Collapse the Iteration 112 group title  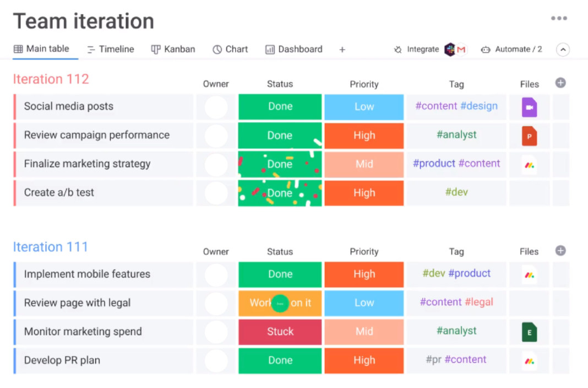click(51, 79)
